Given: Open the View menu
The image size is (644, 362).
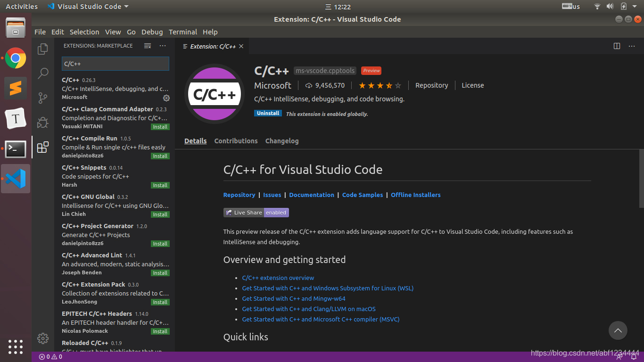Looking at the screenshot, I should pos(113,32).
